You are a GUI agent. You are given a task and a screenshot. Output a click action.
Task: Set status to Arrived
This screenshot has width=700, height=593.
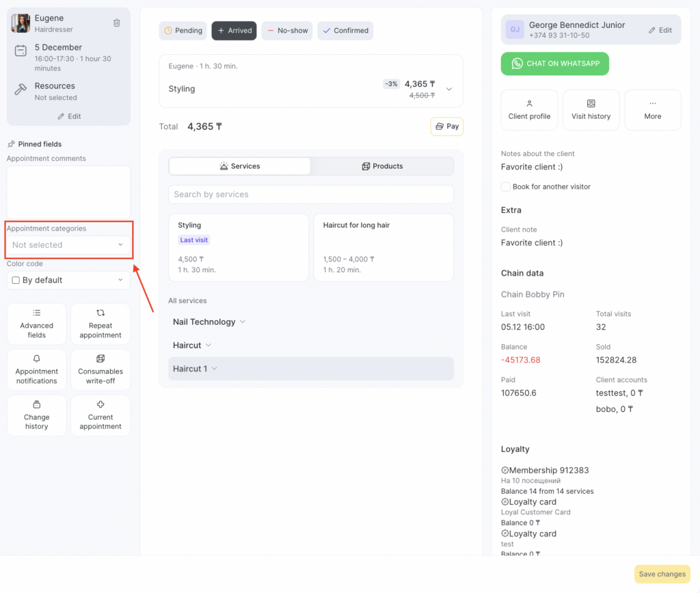point(234,31)
